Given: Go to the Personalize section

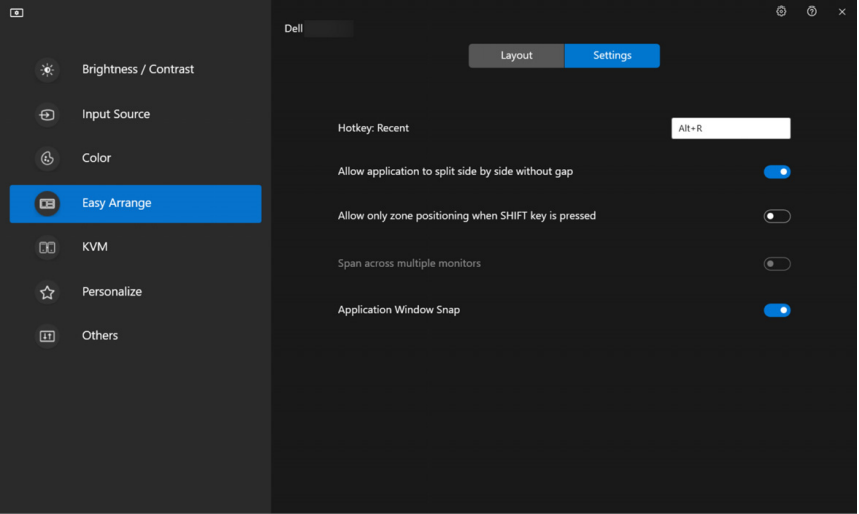Looking at the screenshot, I should pyautogui.click(x=112, y=292).
